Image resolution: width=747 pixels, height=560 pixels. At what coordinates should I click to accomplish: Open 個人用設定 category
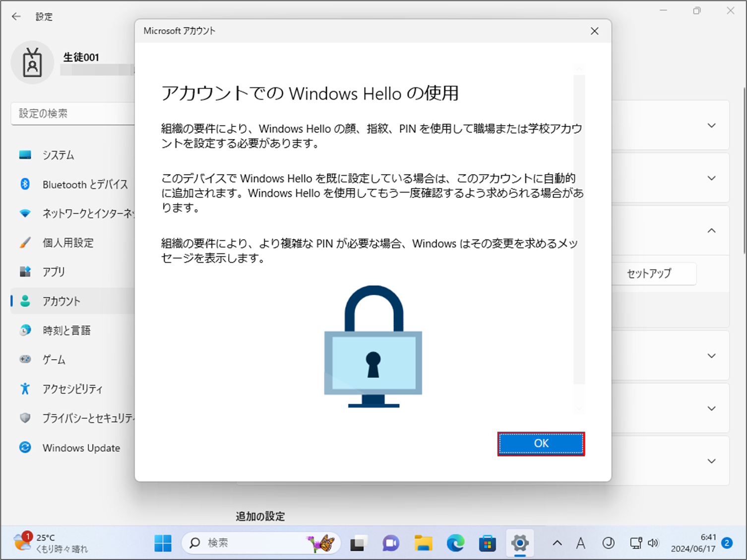click(73, 243)
